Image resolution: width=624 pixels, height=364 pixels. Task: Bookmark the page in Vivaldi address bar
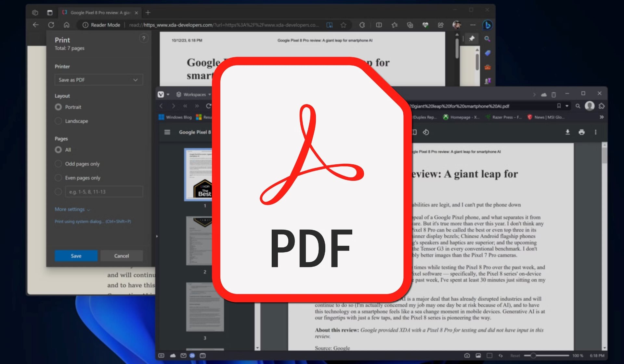pyautogui.click(x=559, y=106)
